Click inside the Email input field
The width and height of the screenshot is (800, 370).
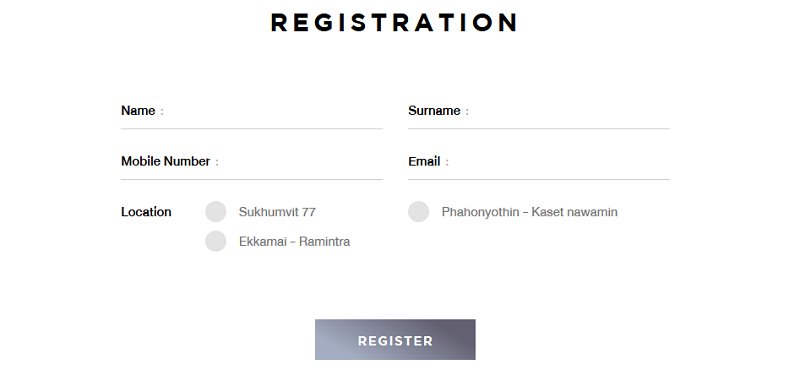pos(560,161)
